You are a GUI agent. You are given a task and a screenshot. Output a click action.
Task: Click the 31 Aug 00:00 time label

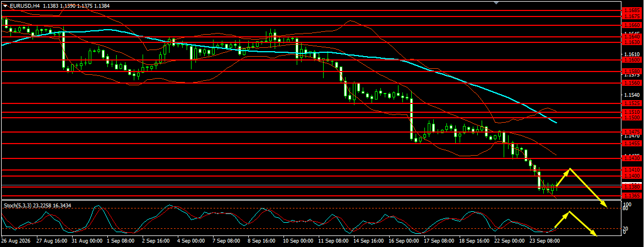[86, 241]
